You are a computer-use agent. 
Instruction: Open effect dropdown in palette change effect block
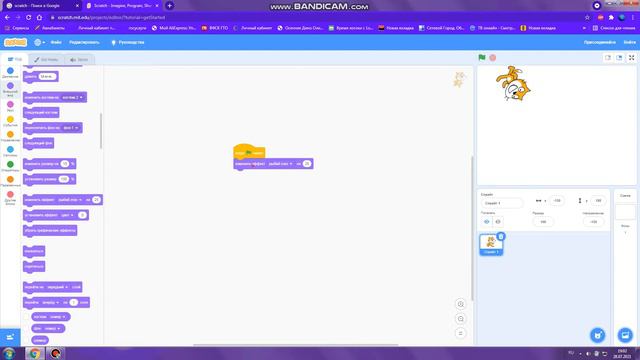[70, 200]
